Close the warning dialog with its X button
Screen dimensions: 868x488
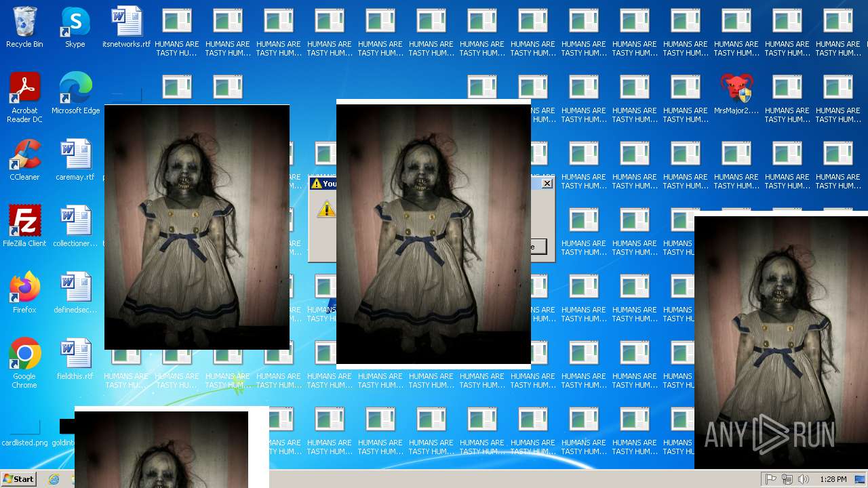pyautogui.click(x=547, y=184)
